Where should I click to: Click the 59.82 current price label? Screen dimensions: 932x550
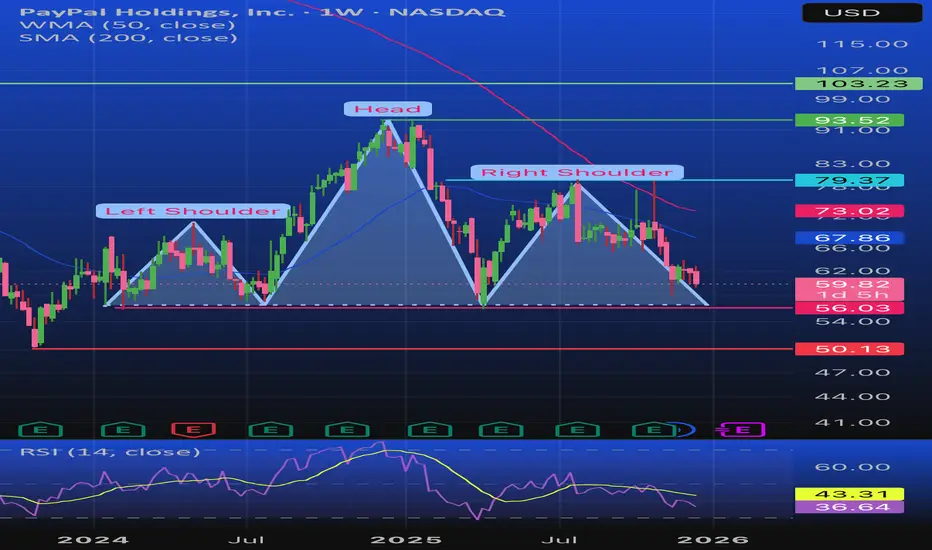coord(849,284)
